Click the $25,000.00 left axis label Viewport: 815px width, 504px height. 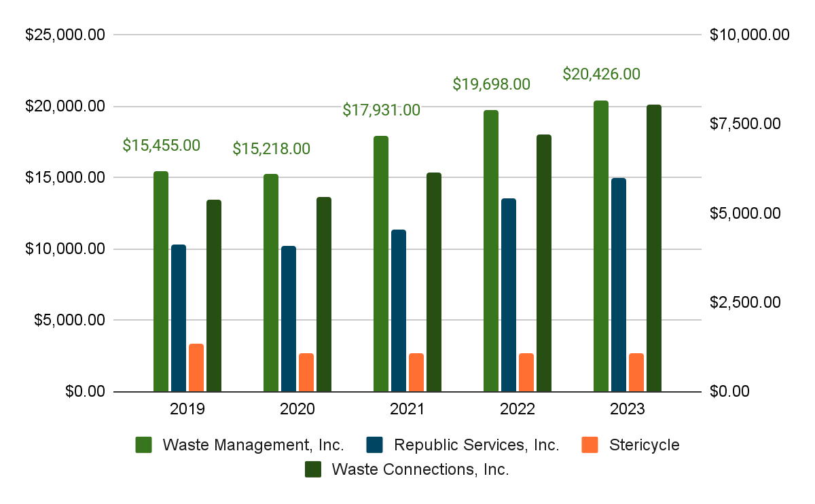click(x=65, y=35)
